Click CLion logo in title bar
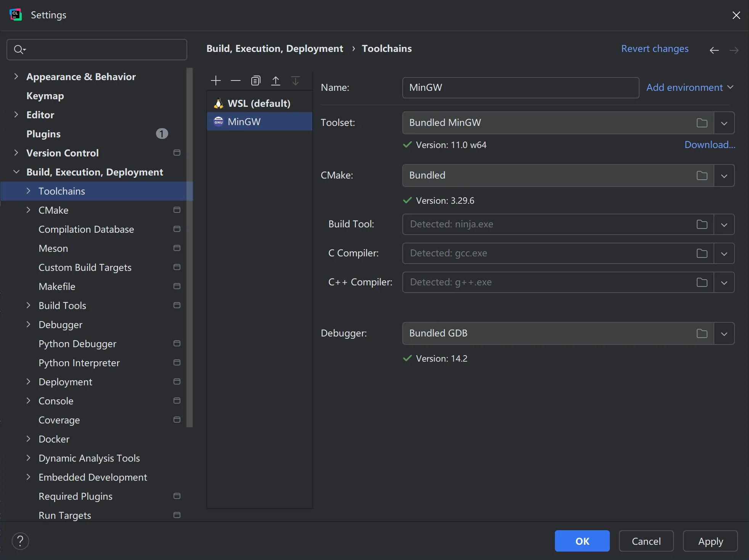The image size is (749, 560). tap(16, 15)
